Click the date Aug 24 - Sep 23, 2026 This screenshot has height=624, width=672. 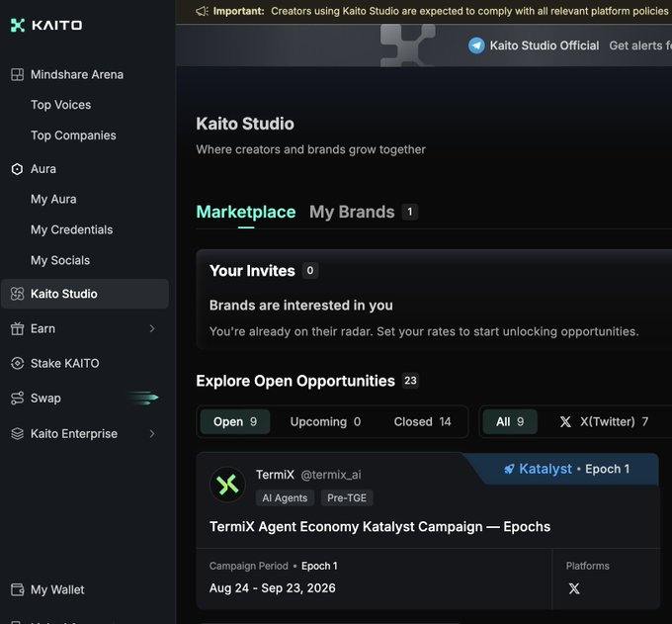click(x=272, y=588)
